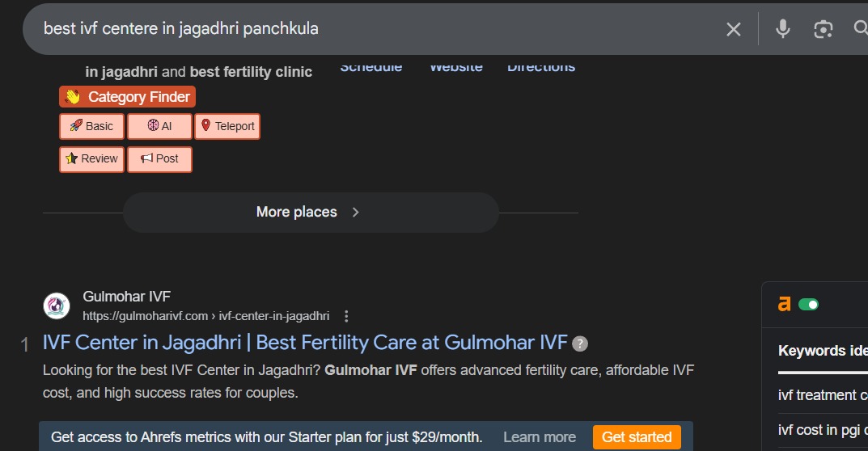Open the three-dot menu for Gulmohar result

tap(347, 316)
